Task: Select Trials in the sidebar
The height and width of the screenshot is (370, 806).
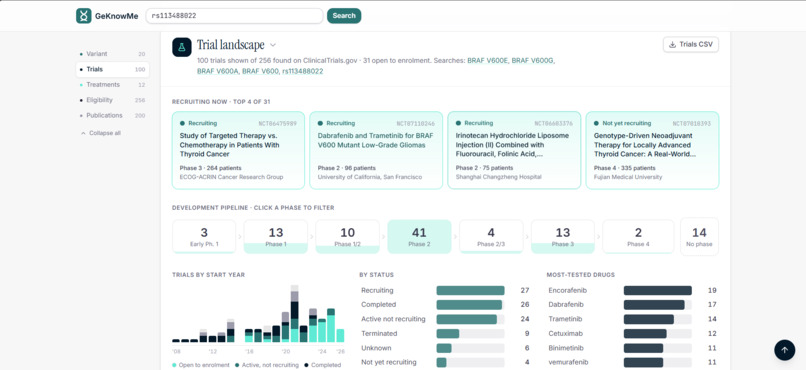Action: [x=113, y=69]
